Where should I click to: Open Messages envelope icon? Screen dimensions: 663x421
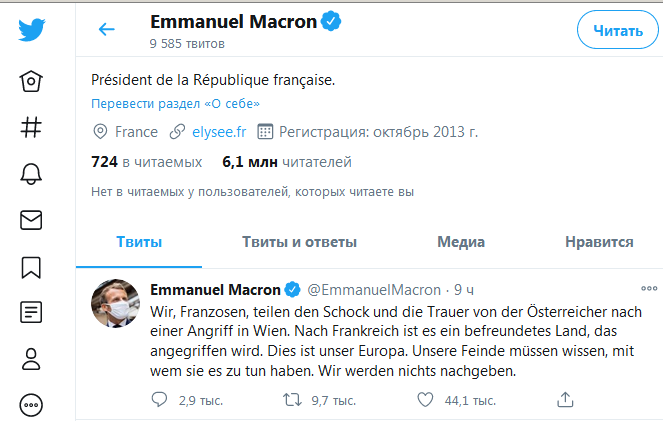[x=31, y=220]
